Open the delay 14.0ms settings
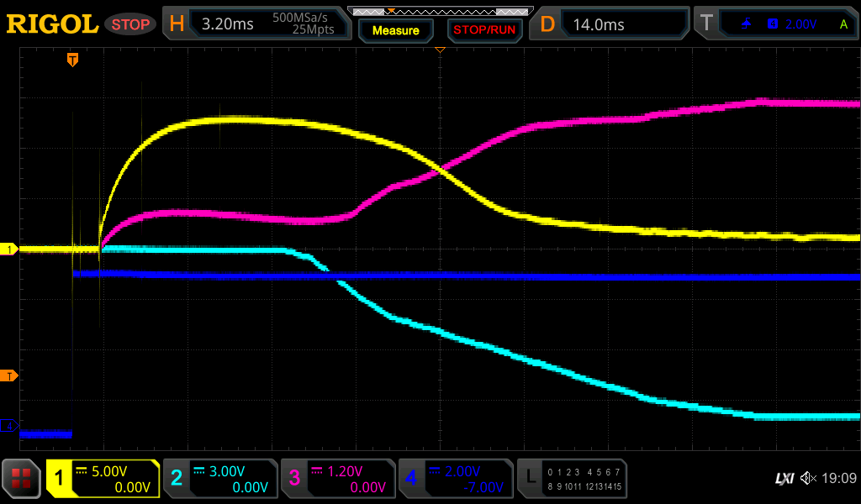The width and height of the screenshot is (861, 504). click(611, 24)
